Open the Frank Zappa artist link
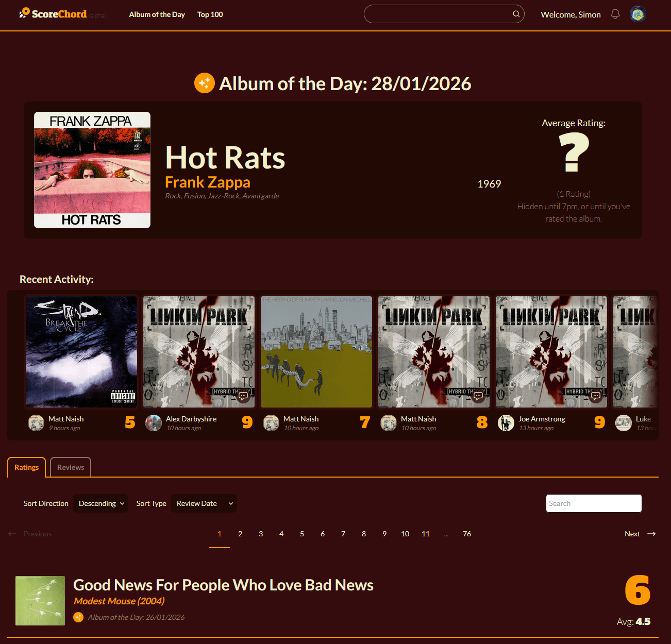 208,182
